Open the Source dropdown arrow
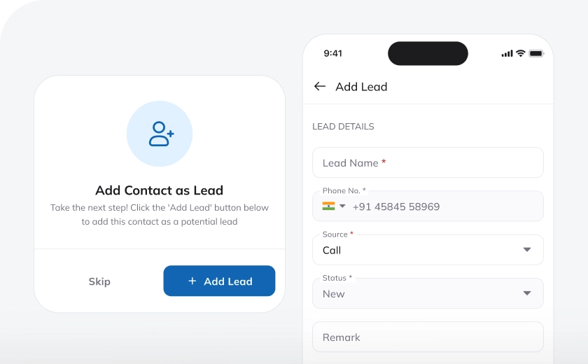This screenshot has height=364, width=588. coord(527,250)
